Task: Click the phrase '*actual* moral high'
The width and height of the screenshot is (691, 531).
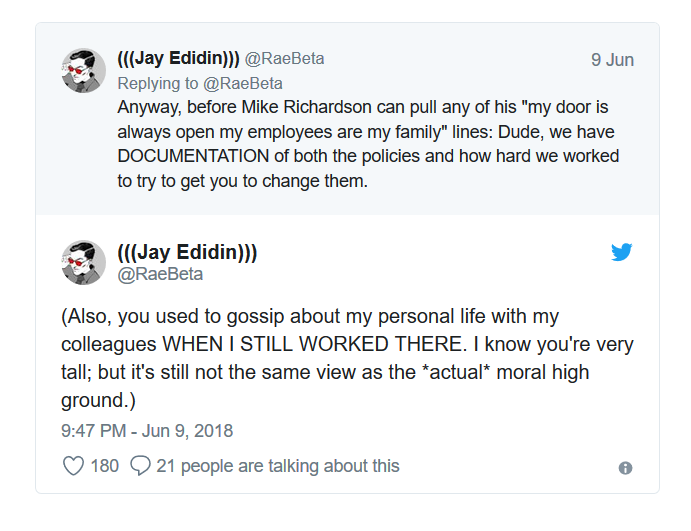Action: tap(489, 372)
